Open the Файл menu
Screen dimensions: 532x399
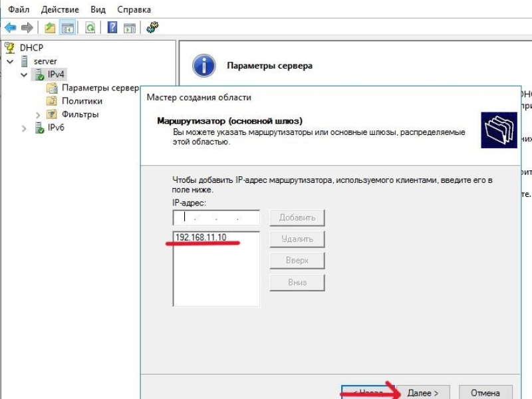click(19, 9)
